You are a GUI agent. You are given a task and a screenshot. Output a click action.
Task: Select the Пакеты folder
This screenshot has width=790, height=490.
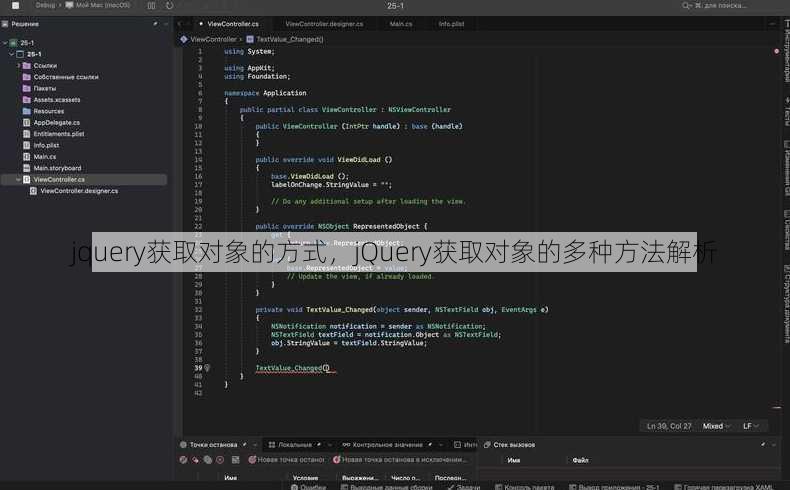point(39,88)
